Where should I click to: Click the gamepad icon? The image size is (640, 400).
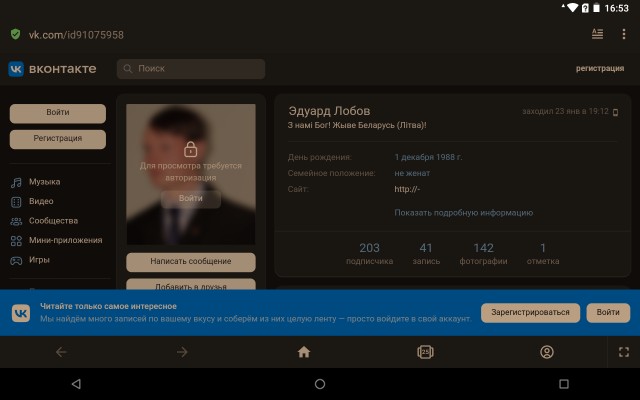click(x=16, y=260)
